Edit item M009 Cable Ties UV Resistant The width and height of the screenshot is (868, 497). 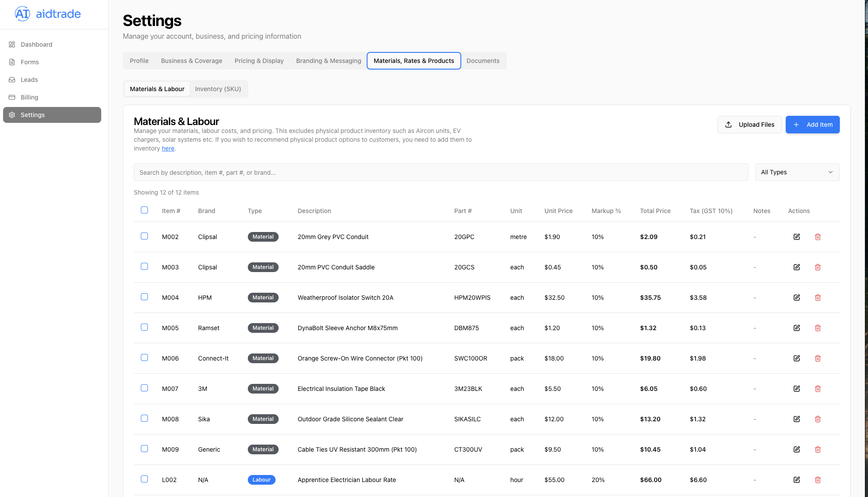pos(797,449)
